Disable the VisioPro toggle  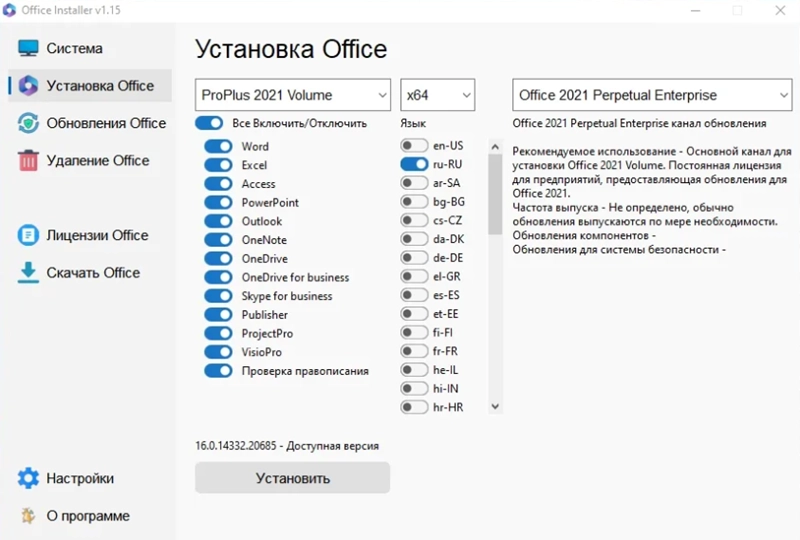tap(218, 352)
